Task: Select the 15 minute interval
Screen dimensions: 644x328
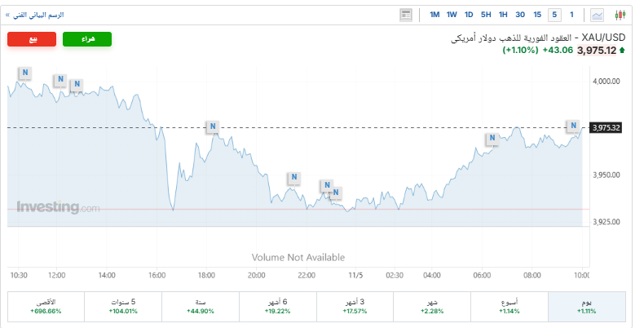Action: (x=537, y=15)
